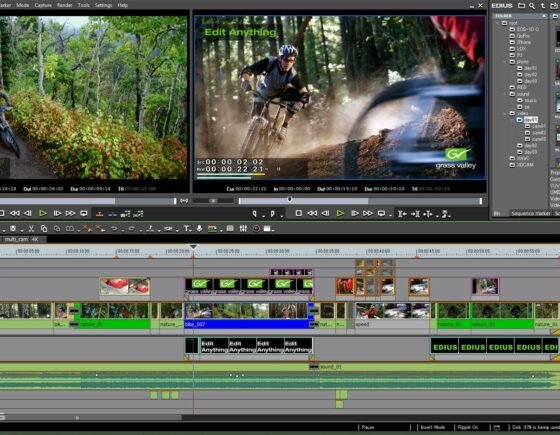The image size is (560, 435).
Task: Click the Redo arrow icon
Action: pos(132,229)
